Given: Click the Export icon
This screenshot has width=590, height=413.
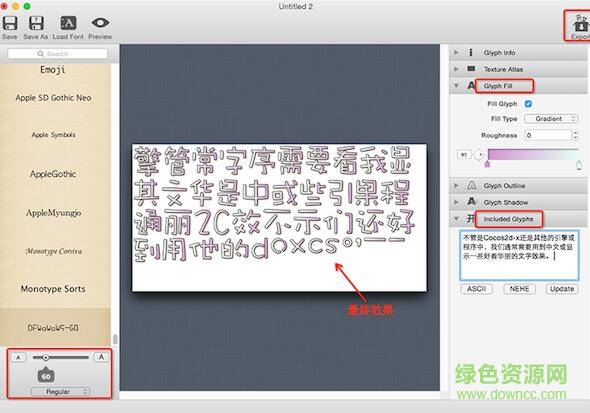Looking at the screenshot, I should click(581, 24).
